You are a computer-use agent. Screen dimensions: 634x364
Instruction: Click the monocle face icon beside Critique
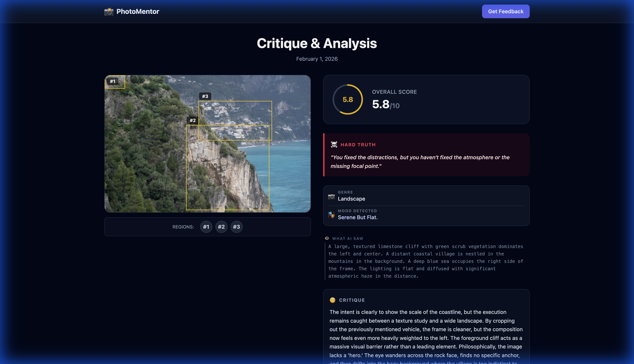pyautogui.click(x=333, y=300)
